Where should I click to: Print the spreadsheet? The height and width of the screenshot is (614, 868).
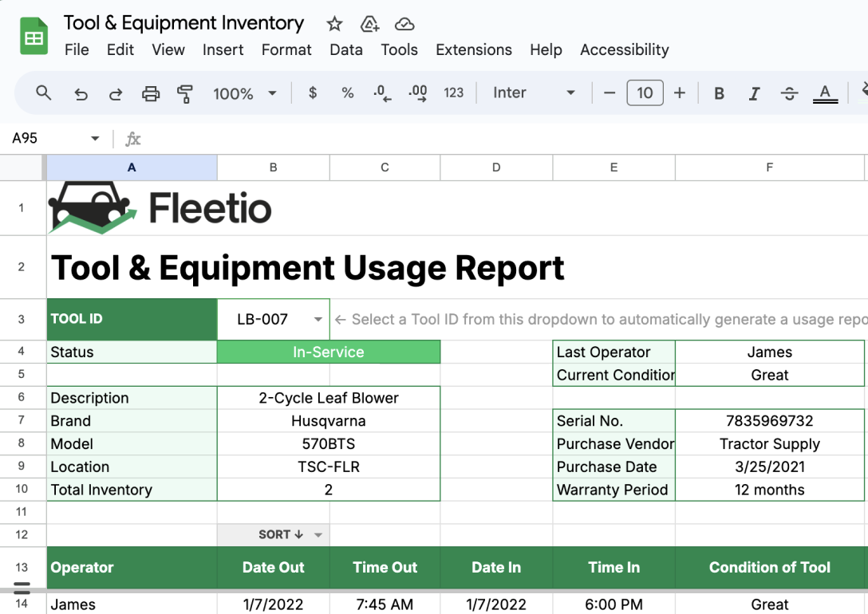[151, 93]
